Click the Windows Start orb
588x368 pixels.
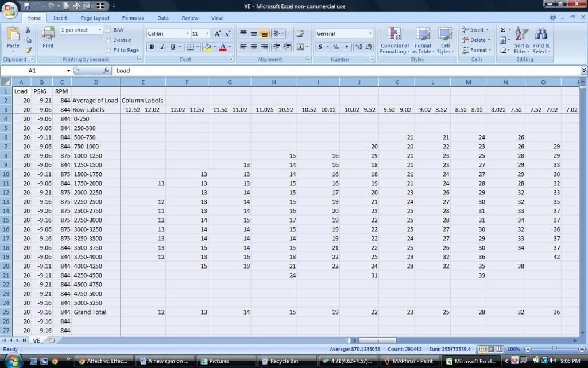[x=13, y=361]
